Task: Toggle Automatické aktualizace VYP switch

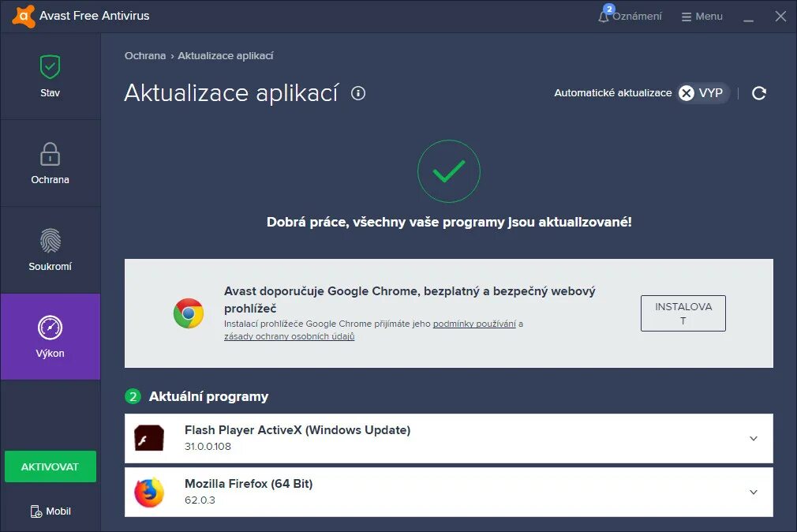Action: tap(703, 93)
